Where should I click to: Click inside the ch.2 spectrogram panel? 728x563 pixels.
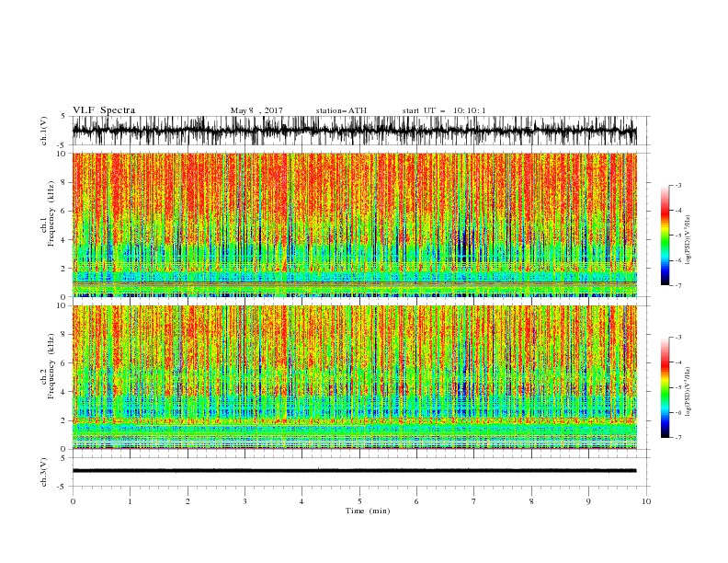pos(354,377)
